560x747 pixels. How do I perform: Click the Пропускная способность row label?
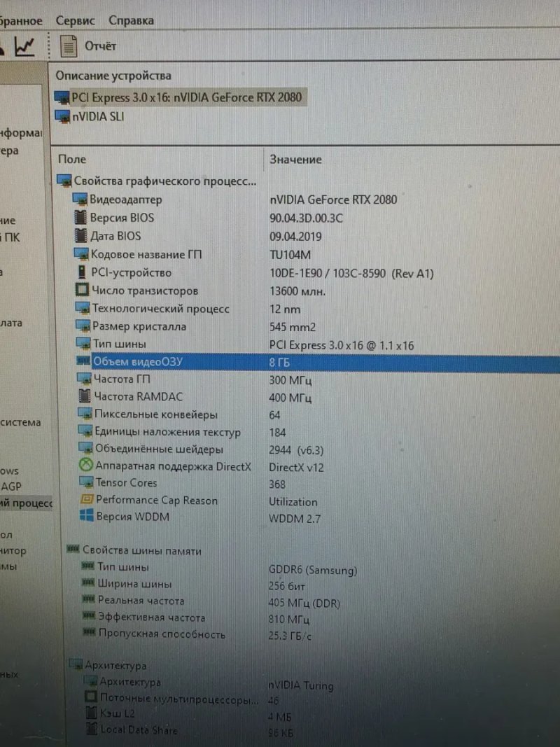coord(162,634)
